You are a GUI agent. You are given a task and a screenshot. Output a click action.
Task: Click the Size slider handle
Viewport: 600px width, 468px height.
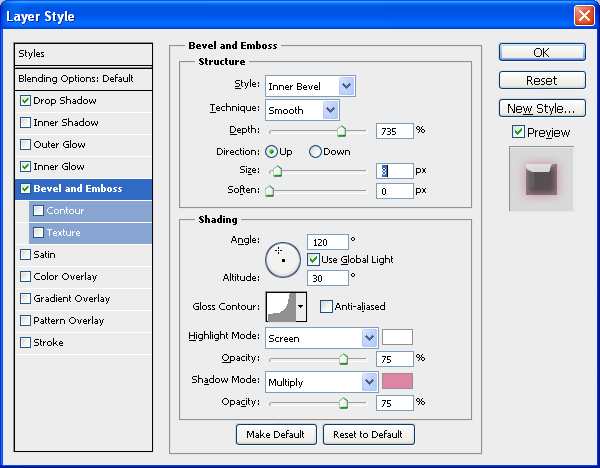tap(277, 171)
